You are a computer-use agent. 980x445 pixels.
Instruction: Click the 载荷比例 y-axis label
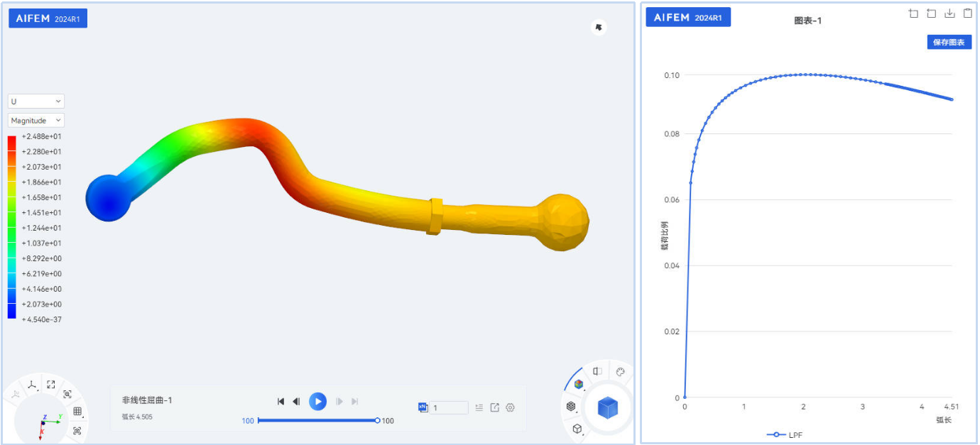[x=664, y=236]
